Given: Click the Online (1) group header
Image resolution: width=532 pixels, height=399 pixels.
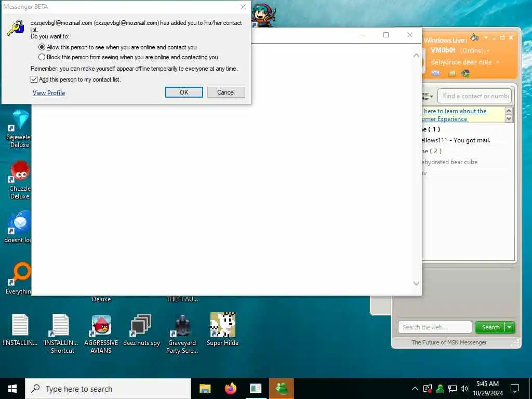Looking at the screenshot, I should (x=431, y=129).
